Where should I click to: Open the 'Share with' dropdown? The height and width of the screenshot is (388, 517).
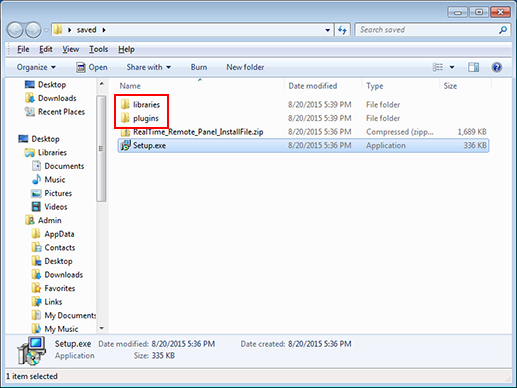point(149,67)
